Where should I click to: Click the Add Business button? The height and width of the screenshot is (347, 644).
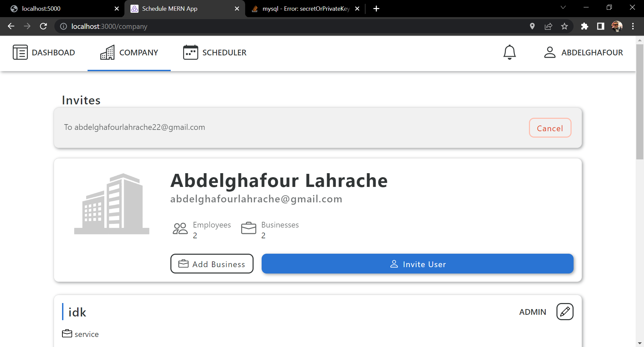coord(212,264)
